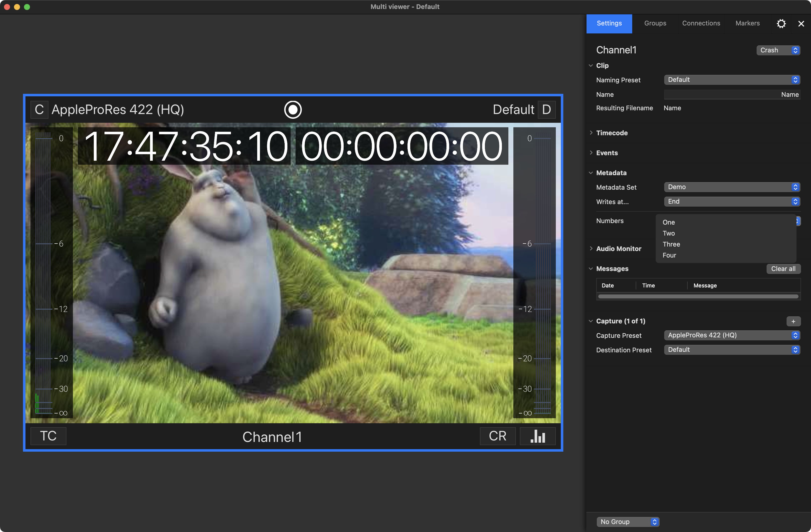Choose 'Four' in the Numbers list
This screenshot has height=532, width=811.
pyautogui.click(x=726, y=255)
